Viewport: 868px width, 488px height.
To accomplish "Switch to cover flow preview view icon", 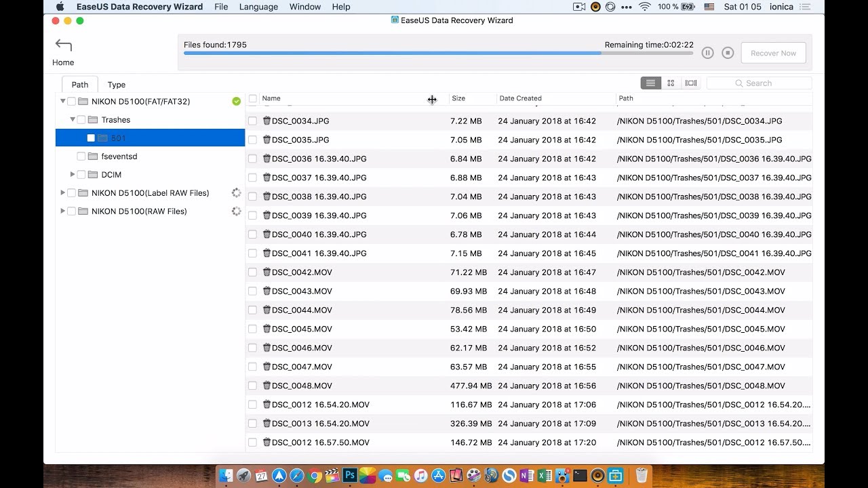I will [x=691, y=83].
